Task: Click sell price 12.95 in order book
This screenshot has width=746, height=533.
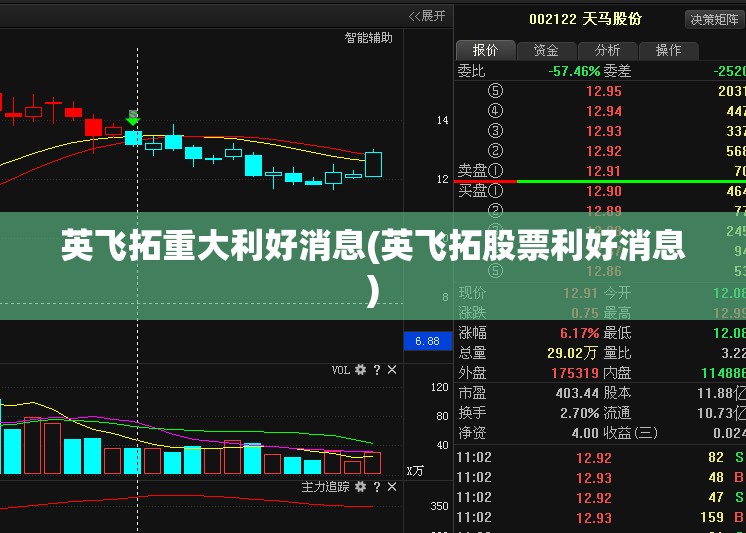Action: click(604, 91)
